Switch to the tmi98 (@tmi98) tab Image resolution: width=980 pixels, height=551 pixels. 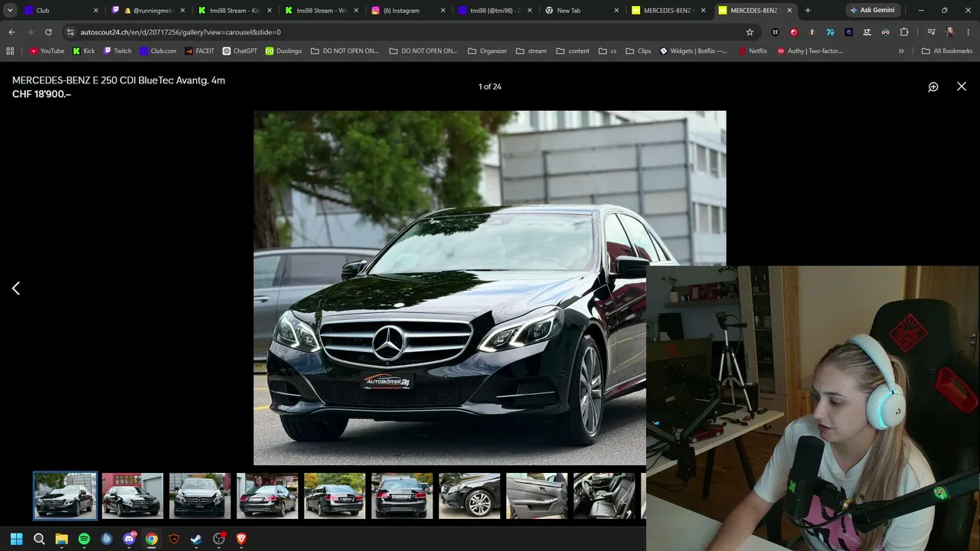tap(495, 11)
